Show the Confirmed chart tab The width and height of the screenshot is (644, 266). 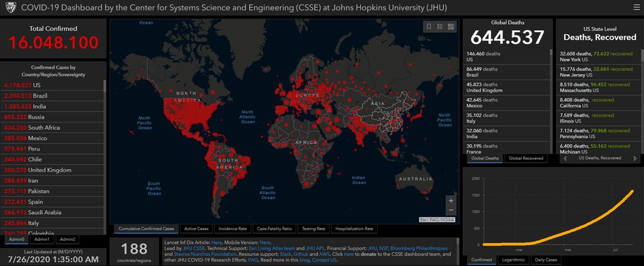[481, 260]
